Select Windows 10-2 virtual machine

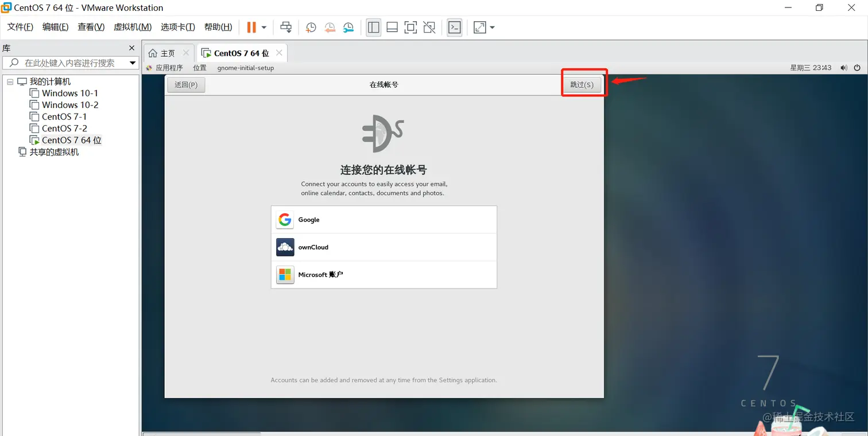tap(70, 105)
